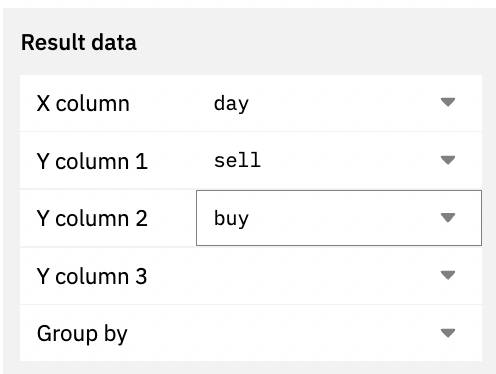Viewport: 496px width, 374px height.
Task: Click the Group by triangle icon
Action: [448, 333]
